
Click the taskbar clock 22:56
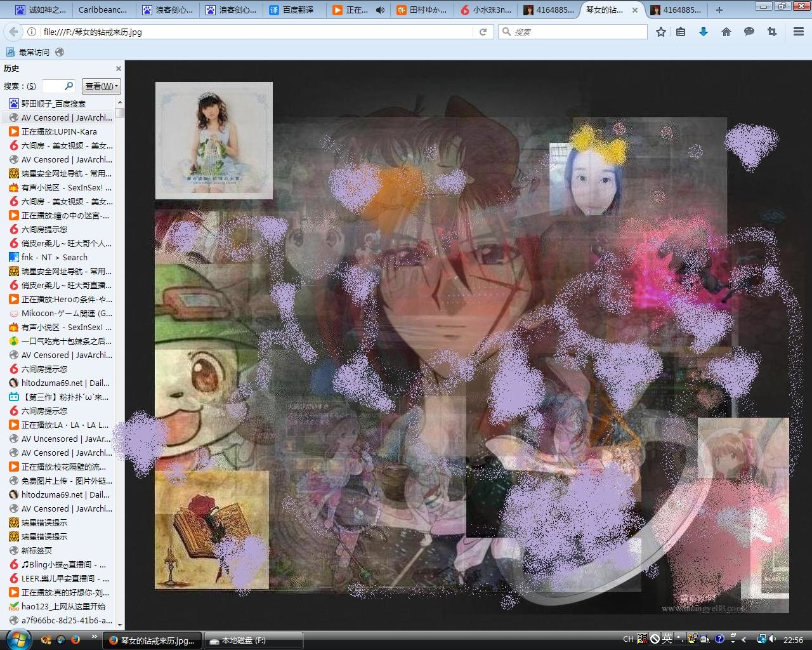click(793, 640)
